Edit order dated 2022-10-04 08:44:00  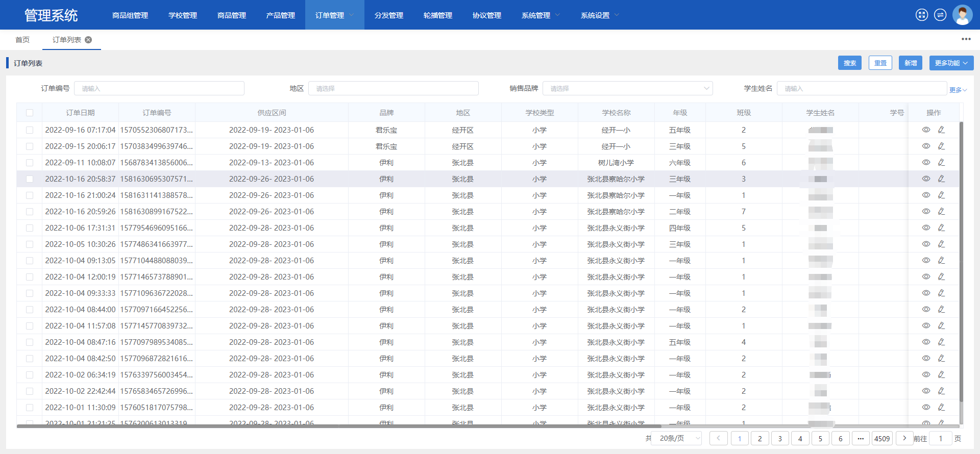[x=941, y=309]
